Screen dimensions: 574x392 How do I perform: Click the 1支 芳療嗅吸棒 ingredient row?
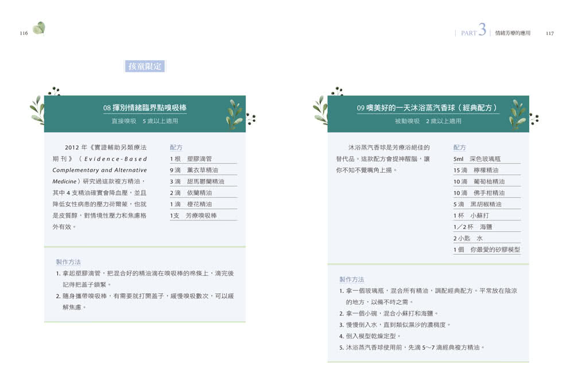193,215
